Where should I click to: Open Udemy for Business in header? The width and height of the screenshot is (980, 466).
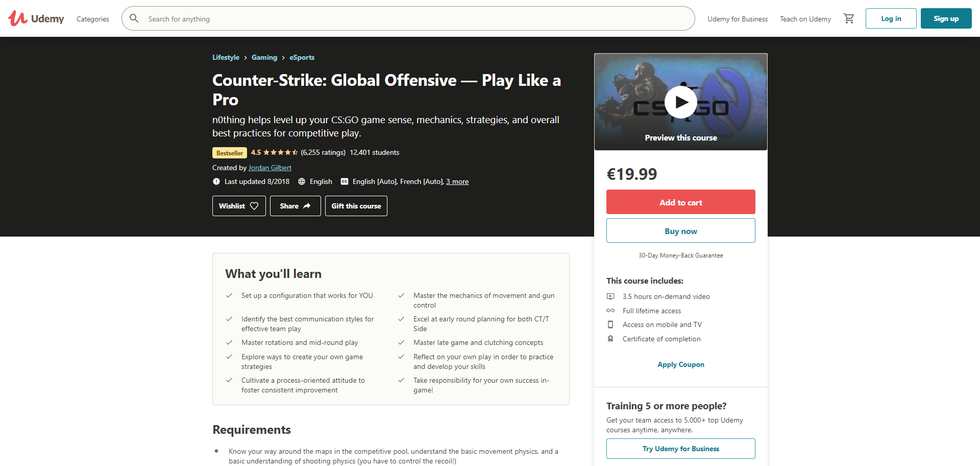[738, 19]
